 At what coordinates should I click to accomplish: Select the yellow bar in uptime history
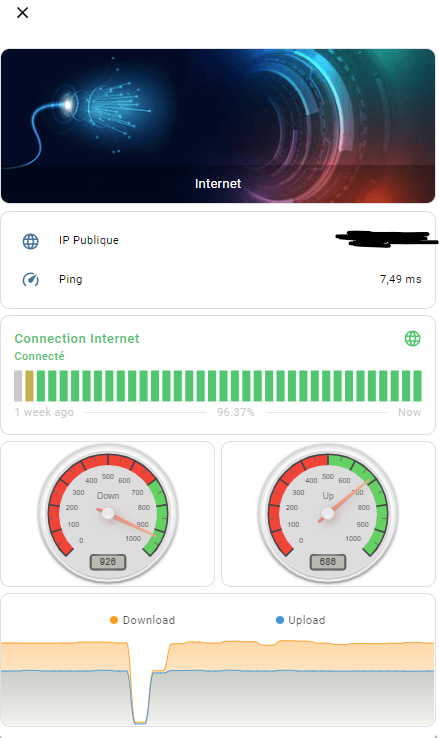click(x=29, y=386)
